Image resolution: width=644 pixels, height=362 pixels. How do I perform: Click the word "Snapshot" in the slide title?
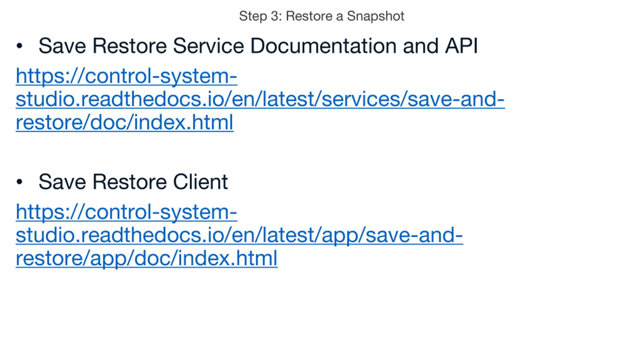coord(376,17)
